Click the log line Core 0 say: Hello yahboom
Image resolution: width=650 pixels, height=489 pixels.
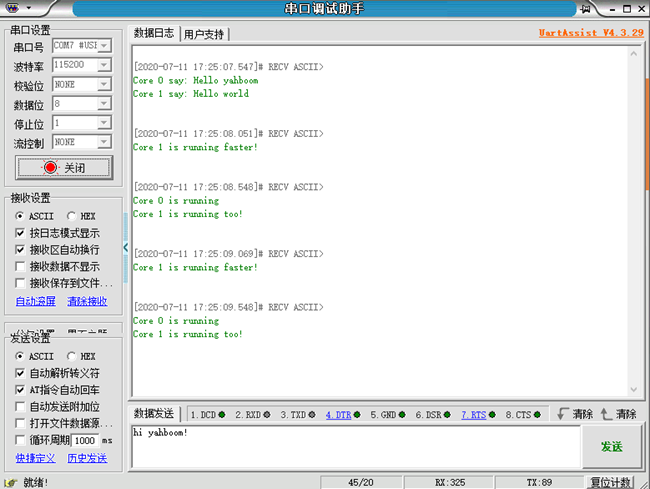point(196,80)
